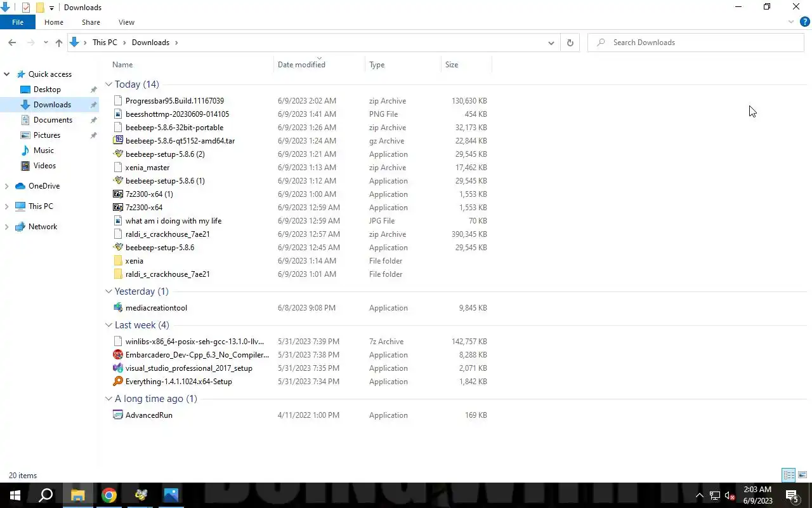The image size is (812, 508).
Task: Select the visual_studio_professional_2017_setup icon
Action: coord(117,368)
